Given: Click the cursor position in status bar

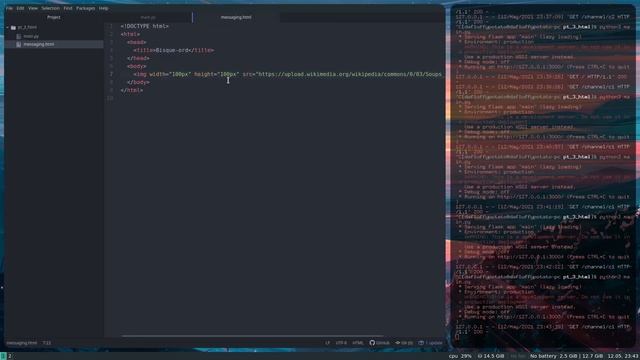Looking at the screenshot, I should [x=47, y=343].
